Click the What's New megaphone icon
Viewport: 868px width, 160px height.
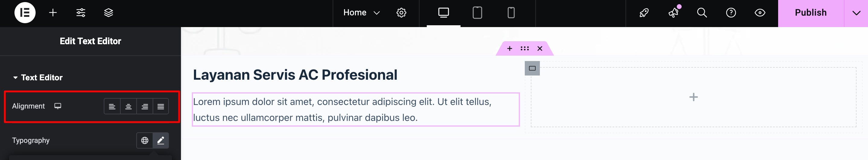point(673,13)
